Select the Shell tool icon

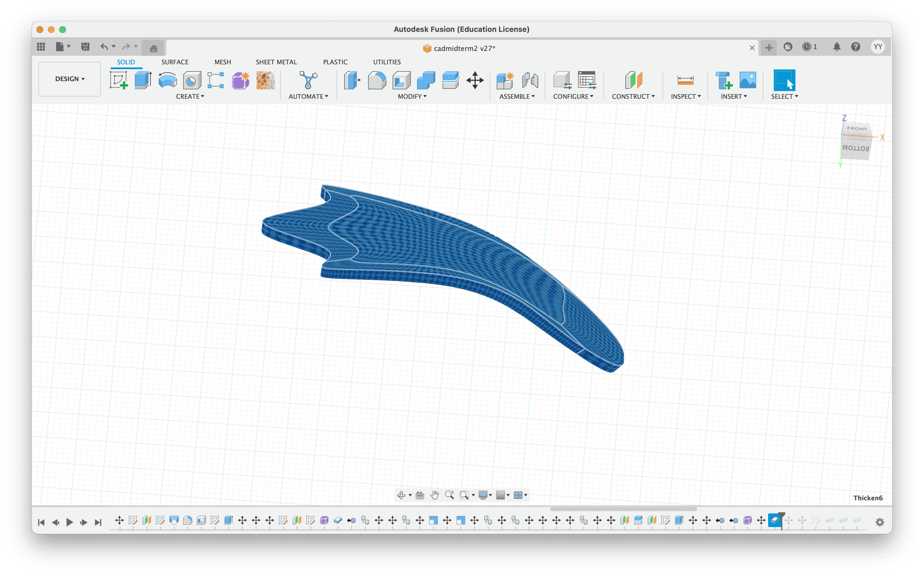point(401,80)
